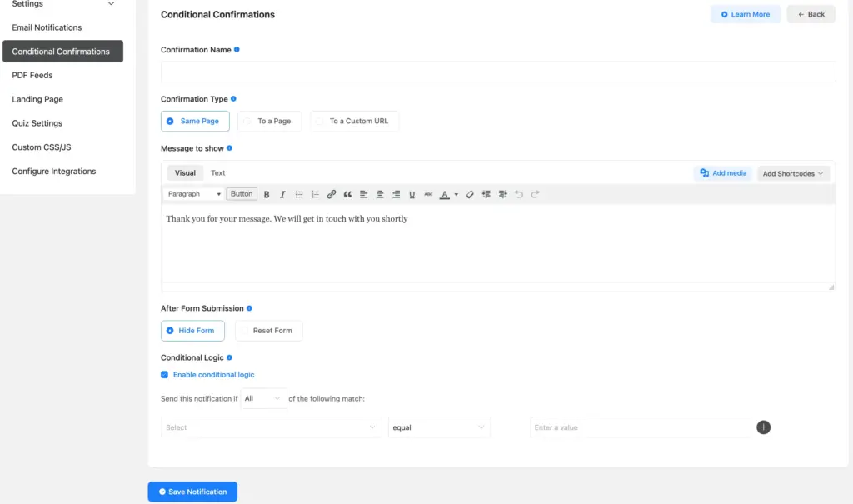Underline the selected text
This screenshot has height=504, width=853.
click(x=412, y=194)
